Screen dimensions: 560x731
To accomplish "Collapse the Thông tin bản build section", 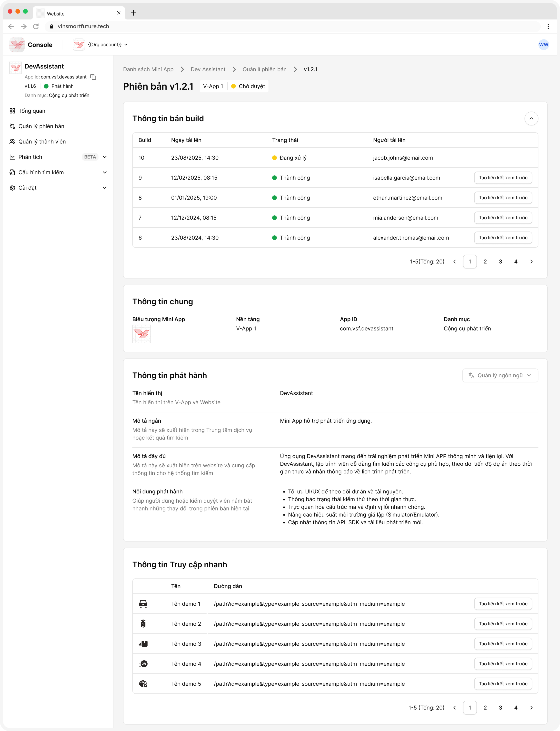I will point(531,119).
